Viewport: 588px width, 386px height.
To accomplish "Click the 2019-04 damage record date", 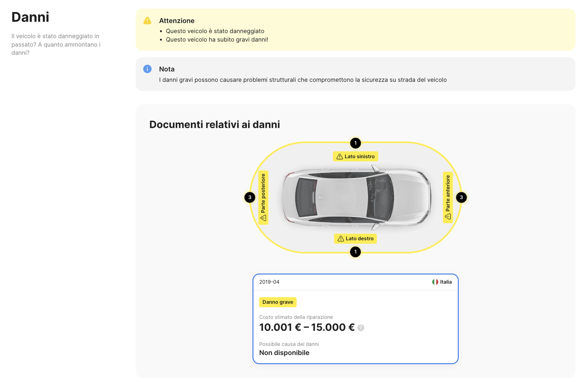I will (269, 282).
